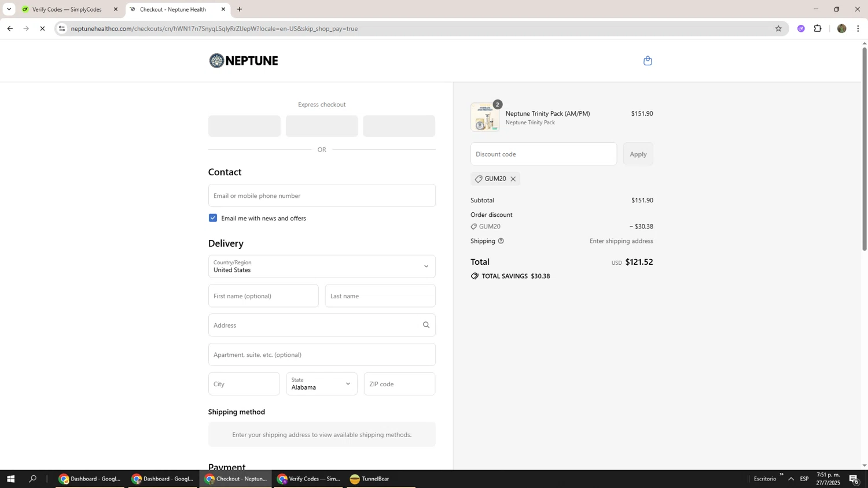Open the notification center icon
The height and width of the screenshot is (488, 868).
[x=854, y=479]
